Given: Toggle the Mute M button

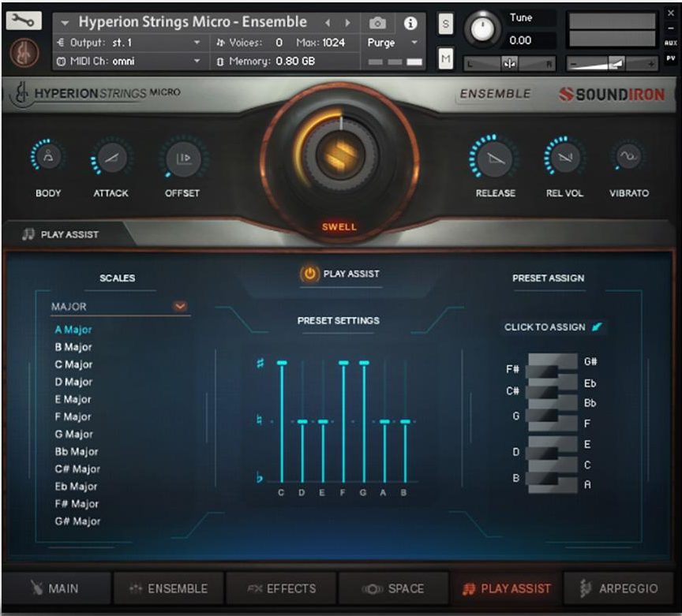Looking at the screenshot, I should click(446, 58).
